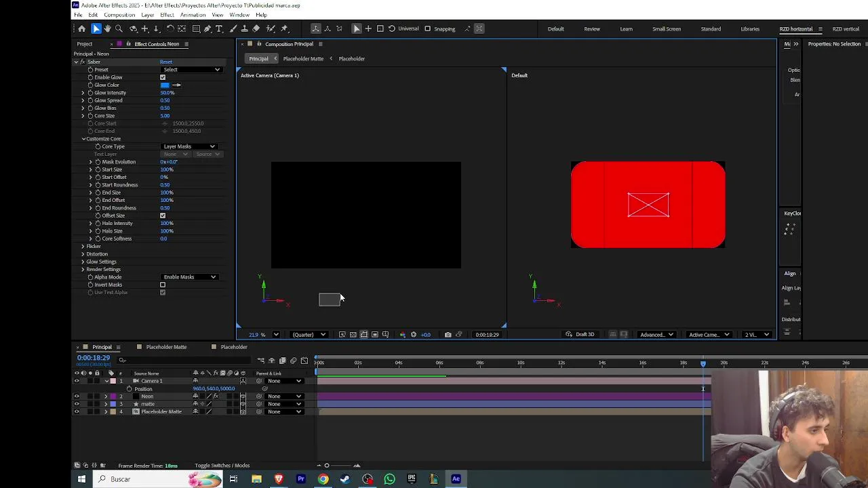Viewport: 868px width, 488px height.
Task: Hide the Placeholder Matte layer eye
Action: (77, 411)
